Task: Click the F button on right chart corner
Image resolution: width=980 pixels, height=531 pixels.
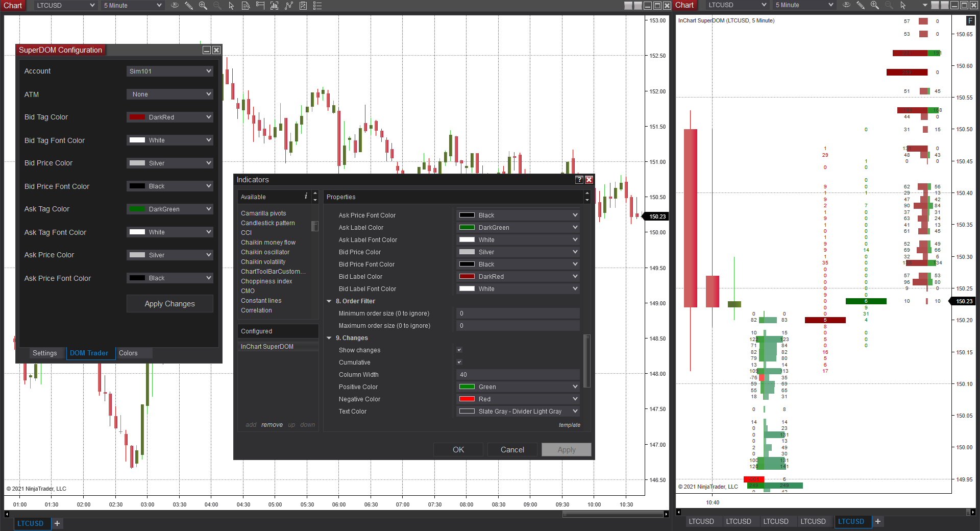Action: 970,20
